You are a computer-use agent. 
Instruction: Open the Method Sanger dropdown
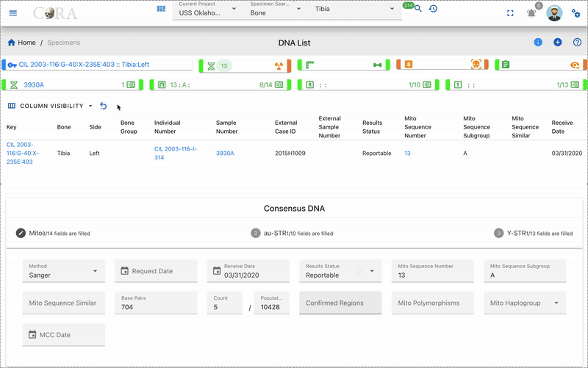tap(64, 271)
